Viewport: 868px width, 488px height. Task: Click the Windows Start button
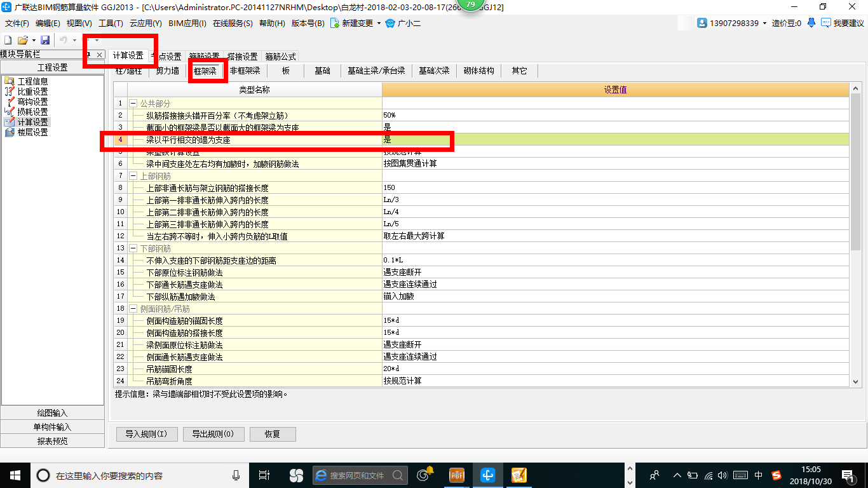(15, 475)
